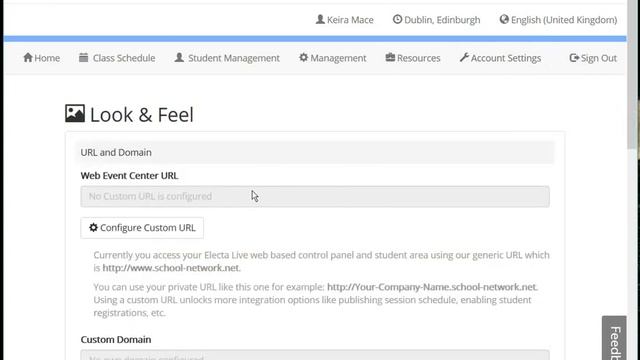Click the gear icon beside Management

click(x=303, y=58)
